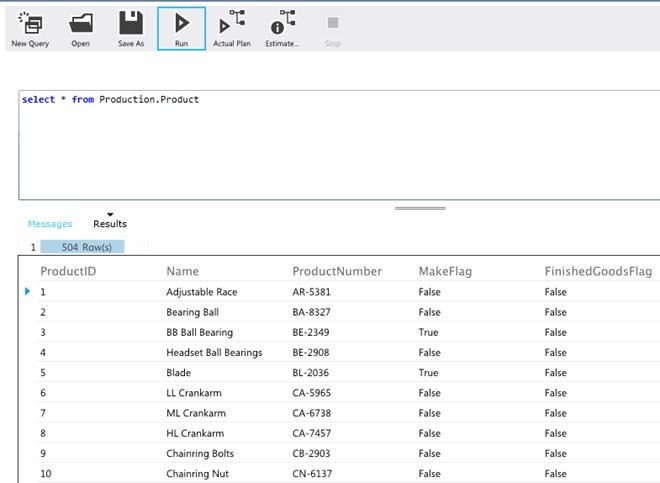Select the LL Crankarm cell
Viewport: 660px width, 483px height.
pyautogui.click(x=194, y=393)
